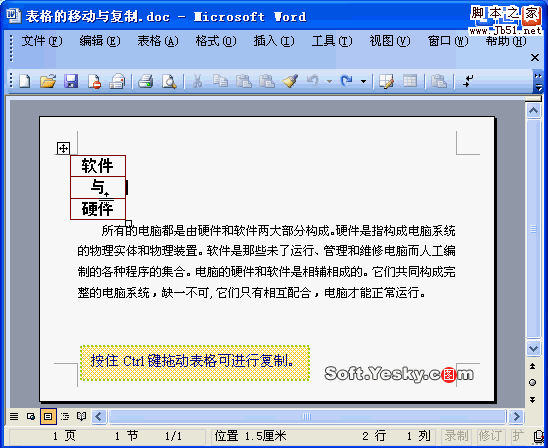Toggle 扩 extend selection in the status bar

click(518, 436)
